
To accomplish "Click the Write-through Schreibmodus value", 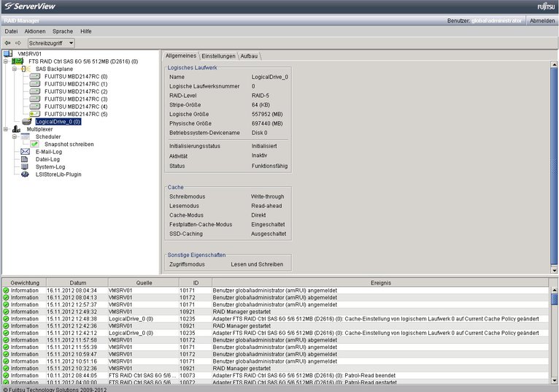I will pyautogui.click(x=267, y=196).
